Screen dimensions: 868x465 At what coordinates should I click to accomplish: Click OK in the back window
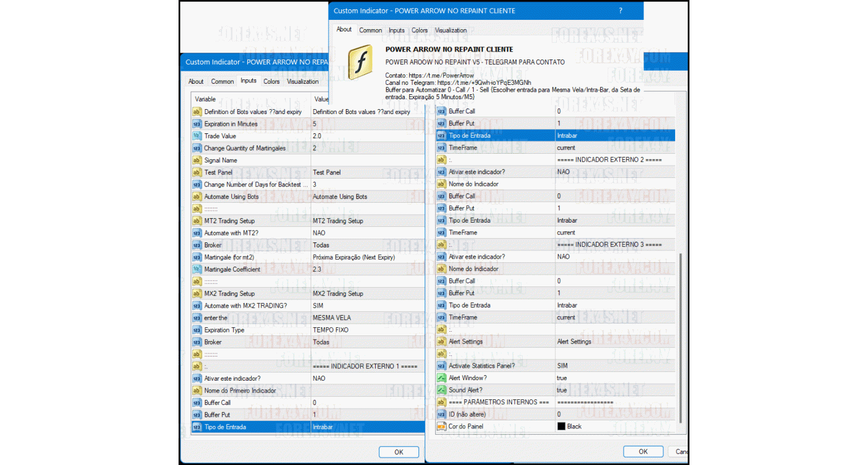[399, 452]
